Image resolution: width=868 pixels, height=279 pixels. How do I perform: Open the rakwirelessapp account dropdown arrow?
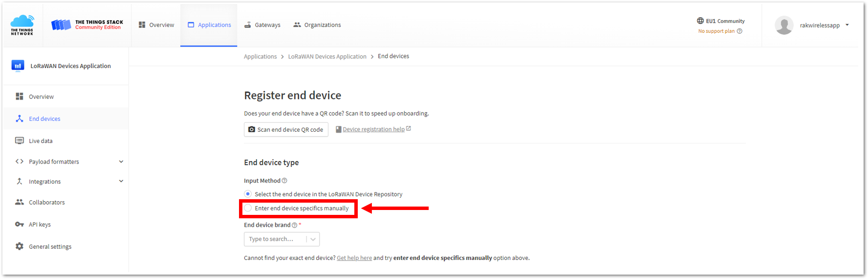point(847,25)
